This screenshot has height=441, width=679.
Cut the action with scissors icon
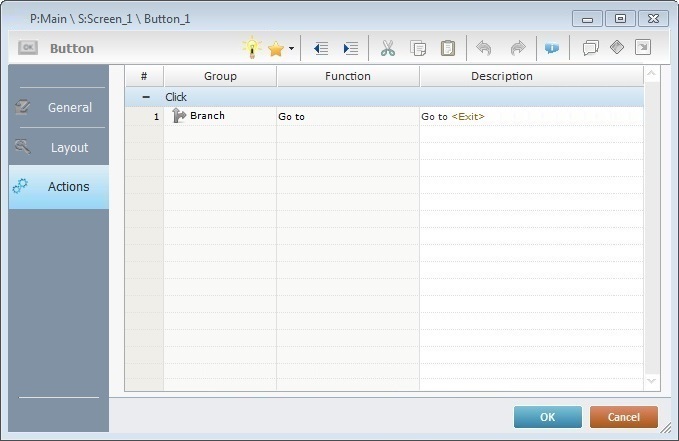(x=388, y=48)
